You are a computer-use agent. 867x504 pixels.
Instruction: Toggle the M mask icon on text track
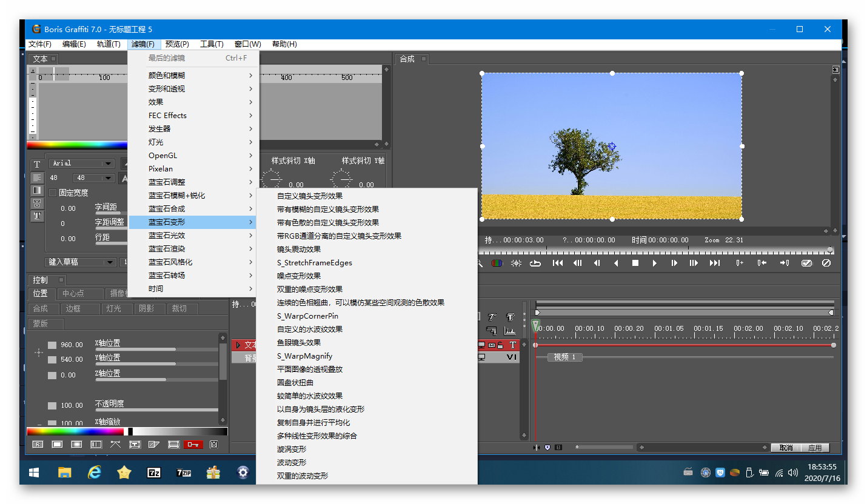point(491,345)
